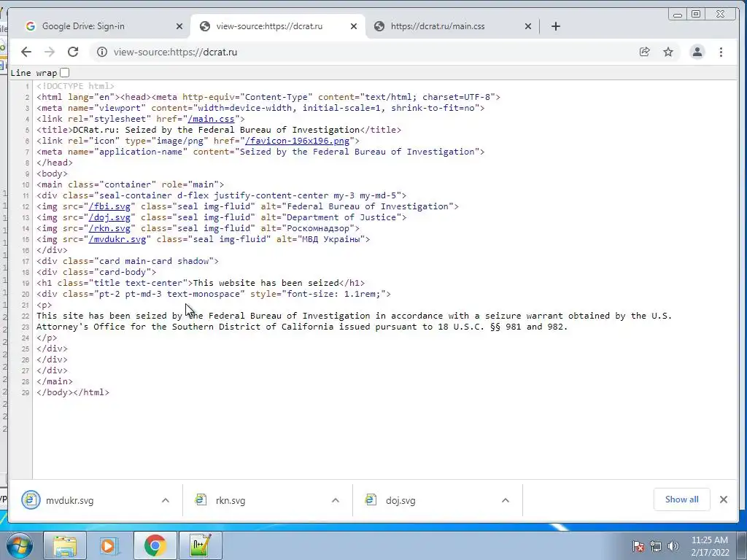This screenshot has height=560, width=747.
Task: Open the /rkn.svg source link
Action: point(109,228)
